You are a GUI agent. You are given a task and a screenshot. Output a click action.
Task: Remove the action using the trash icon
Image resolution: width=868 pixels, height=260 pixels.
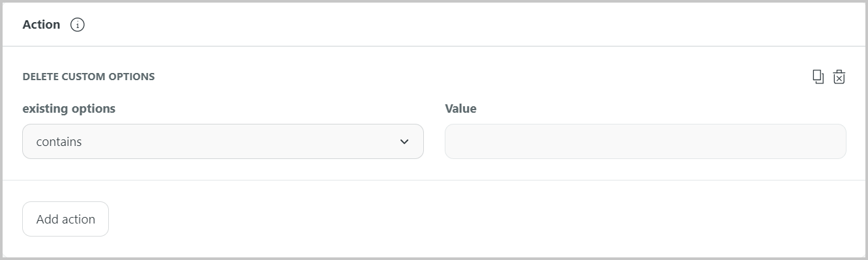tap(839, 77)
